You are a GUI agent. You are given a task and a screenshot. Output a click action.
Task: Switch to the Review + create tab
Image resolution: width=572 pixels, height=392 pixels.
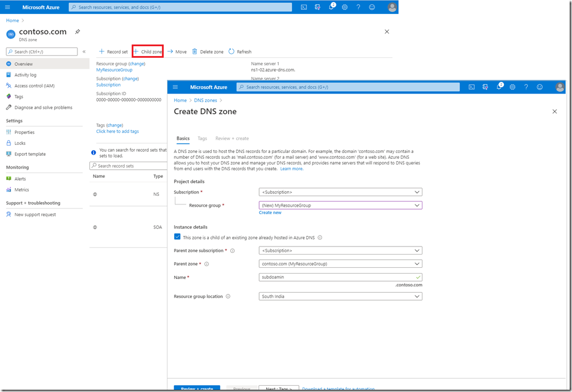(232, 139)
